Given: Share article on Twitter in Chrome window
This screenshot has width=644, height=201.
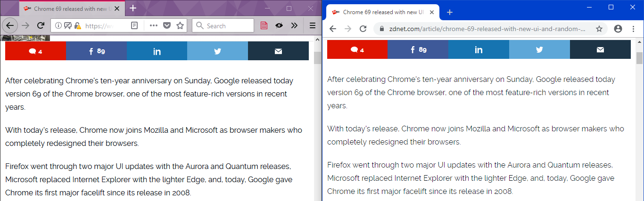Looking at the screenshot, I should coord(539,49).
